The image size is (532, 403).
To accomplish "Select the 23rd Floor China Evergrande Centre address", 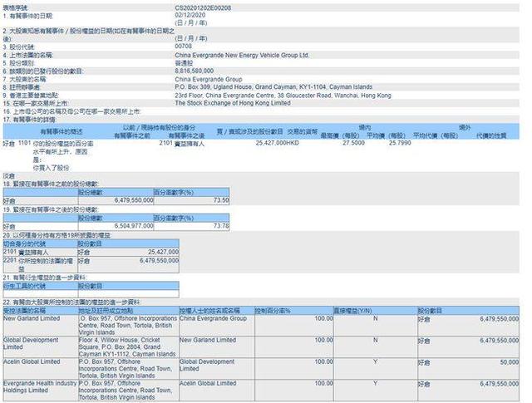I will pos(283,96).
